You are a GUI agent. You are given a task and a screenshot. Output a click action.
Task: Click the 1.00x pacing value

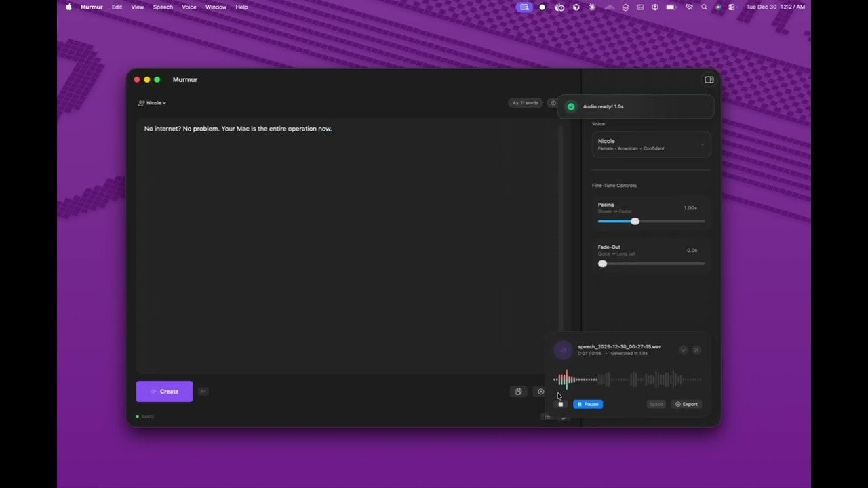[x=690, y=208]
